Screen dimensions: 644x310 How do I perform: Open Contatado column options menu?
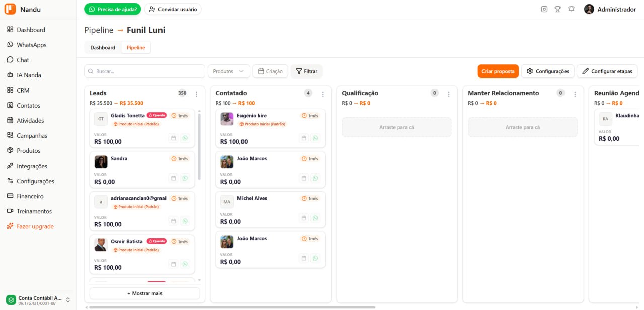pyautogui.click(x=323, y=94)
